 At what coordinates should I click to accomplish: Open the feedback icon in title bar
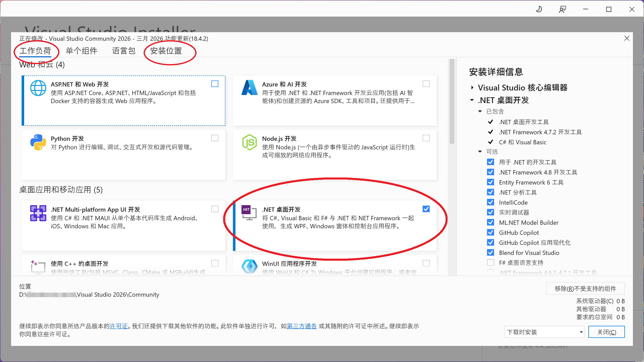tap(562, 9)
